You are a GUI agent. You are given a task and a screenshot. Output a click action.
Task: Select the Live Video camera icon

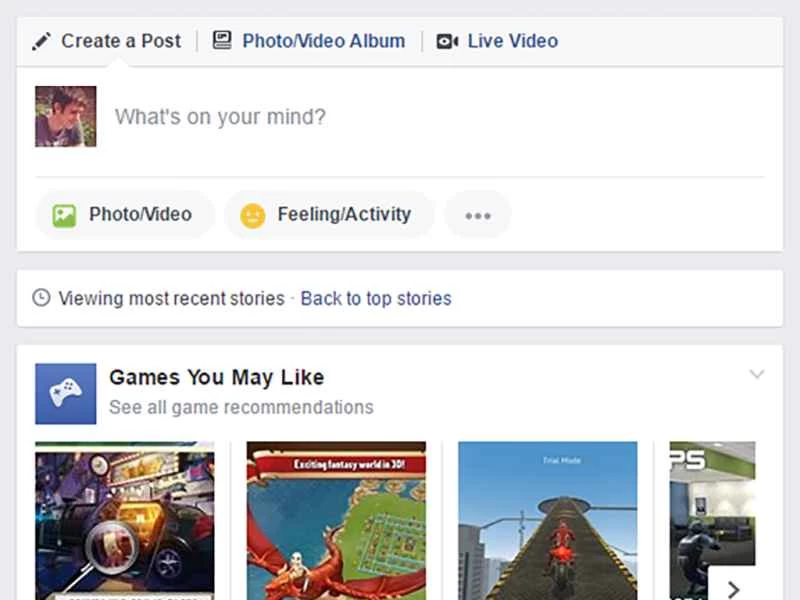coord(447,40)
